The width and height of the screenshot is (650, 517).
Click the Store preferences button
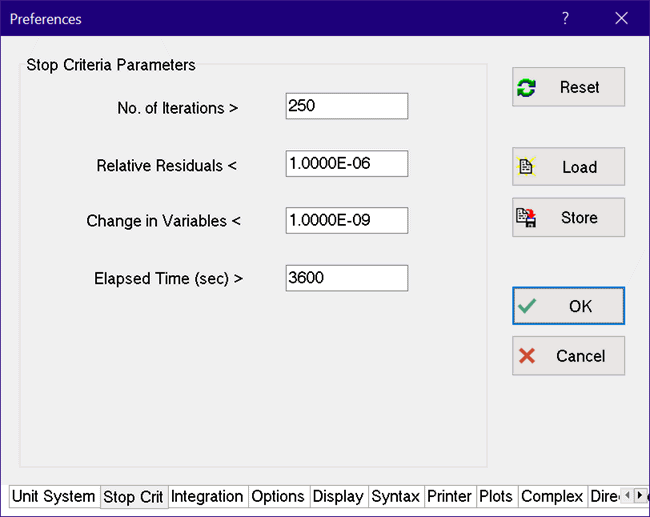[x=568, y=217]
